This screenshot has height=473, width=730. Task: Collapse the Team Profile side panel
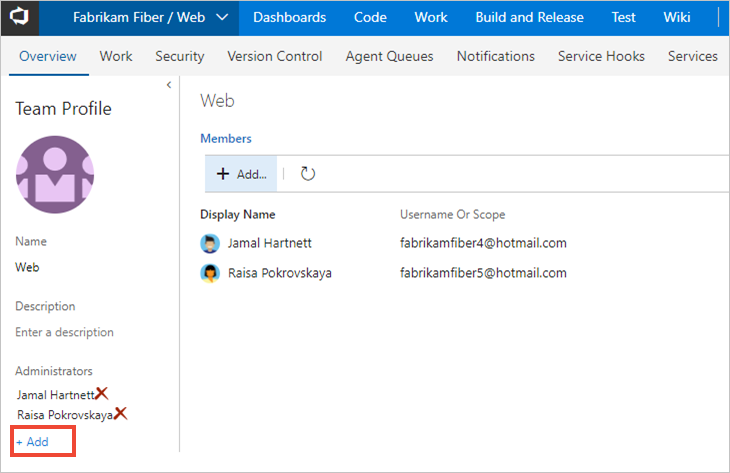(x=169, y=85)
